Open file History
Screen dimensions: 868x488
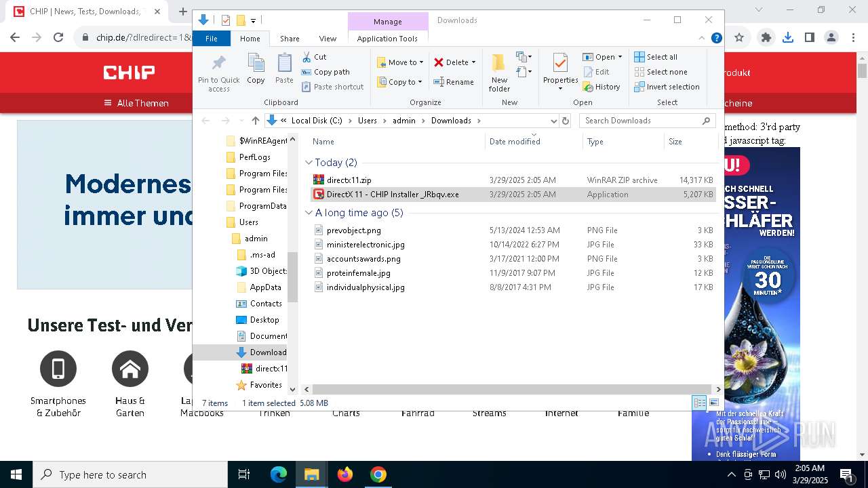pyautogui.click(x=601, y=87)
